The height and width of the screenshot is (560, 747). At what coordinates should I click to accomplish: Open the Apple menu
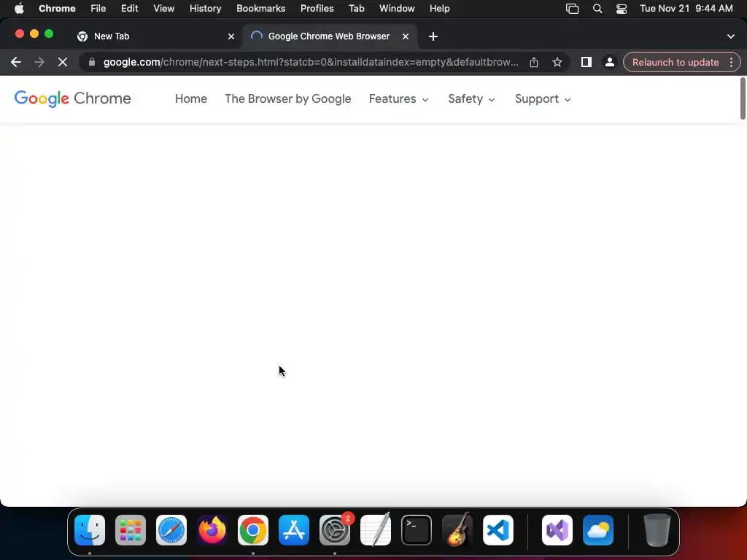[19, 9]
